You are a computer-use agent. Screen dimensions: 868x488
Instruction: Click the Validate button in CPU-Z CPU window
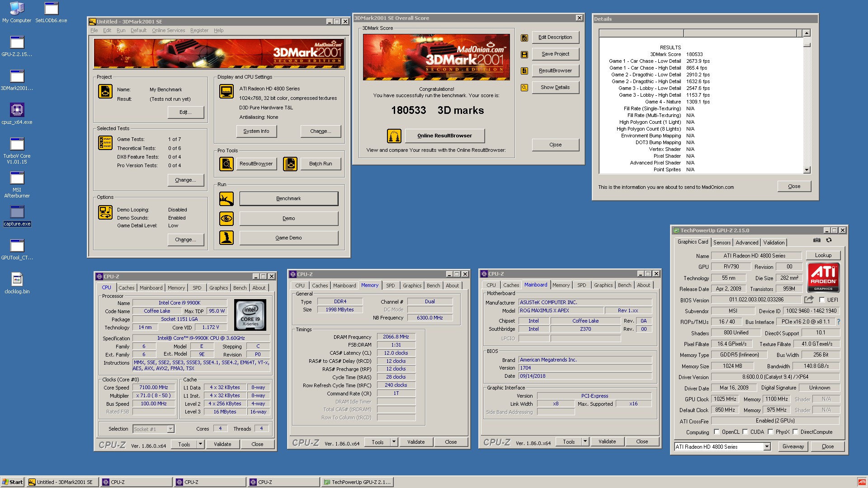pos(222,444)
